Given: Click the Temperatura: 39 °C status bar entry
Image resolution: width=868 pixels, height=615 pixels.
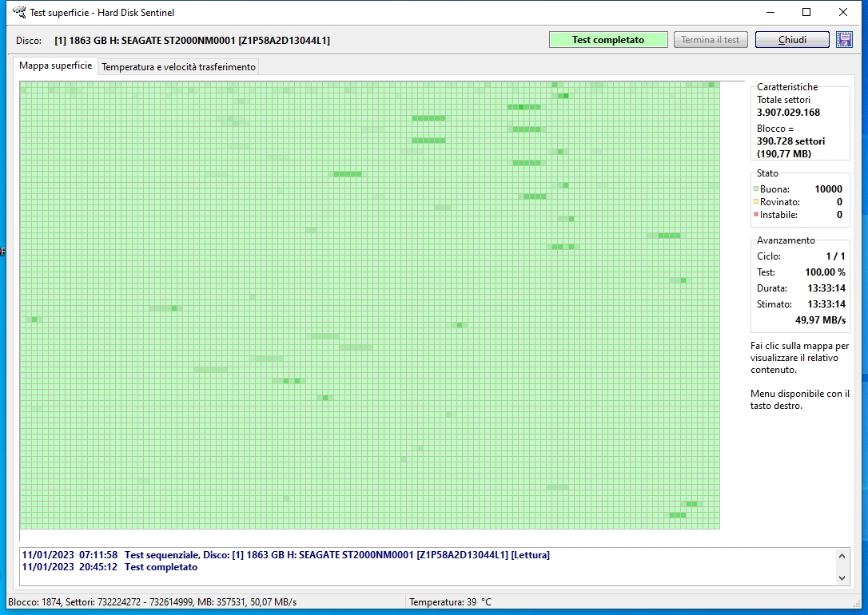Looking at the screenshot, I should click(x=450, y=601).
